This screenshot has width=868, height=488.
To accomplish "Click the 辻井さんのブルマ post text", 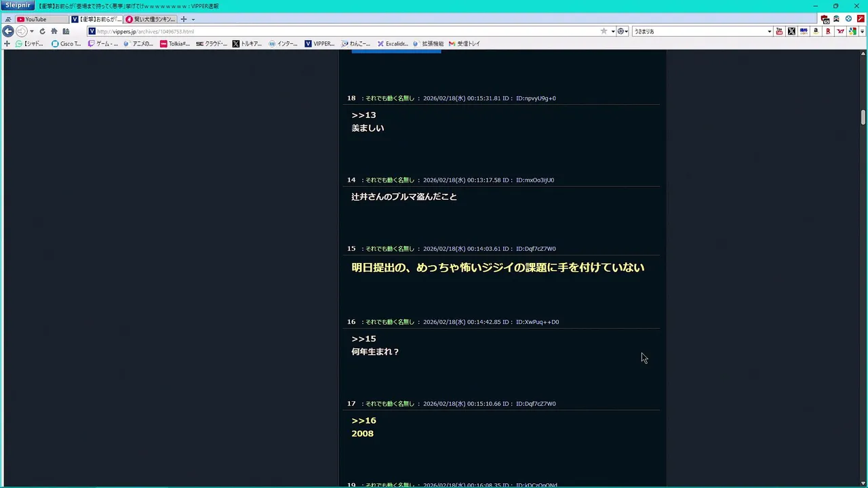I will pos(404,197).
